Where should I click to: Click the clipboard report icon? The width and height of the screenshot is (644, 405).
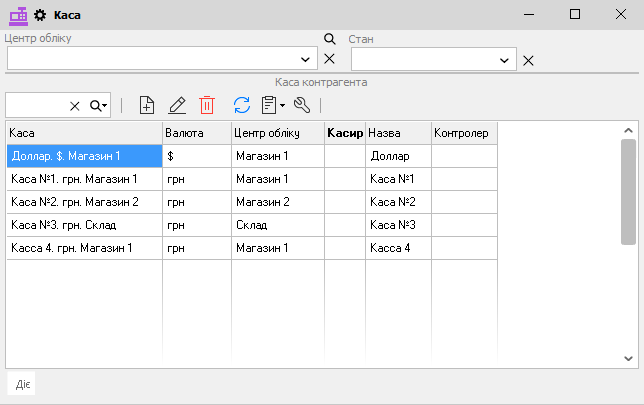click(x=269, y=105)
